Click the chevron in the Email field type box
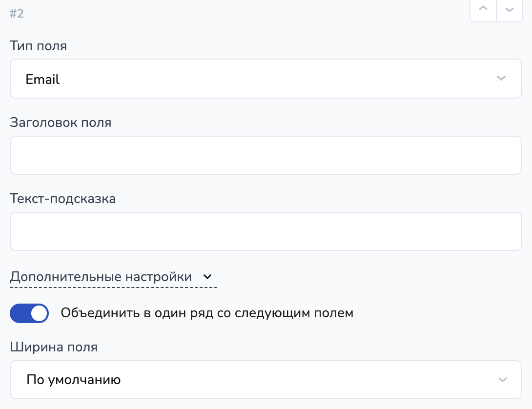 (x=501, y=79)
